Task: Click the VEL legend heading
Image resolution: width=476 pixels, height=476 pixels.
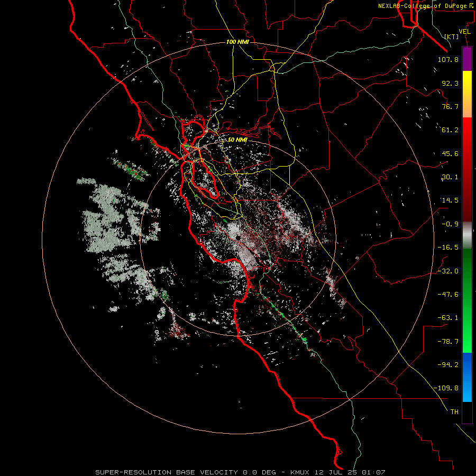Action: [x=465, y=32]
